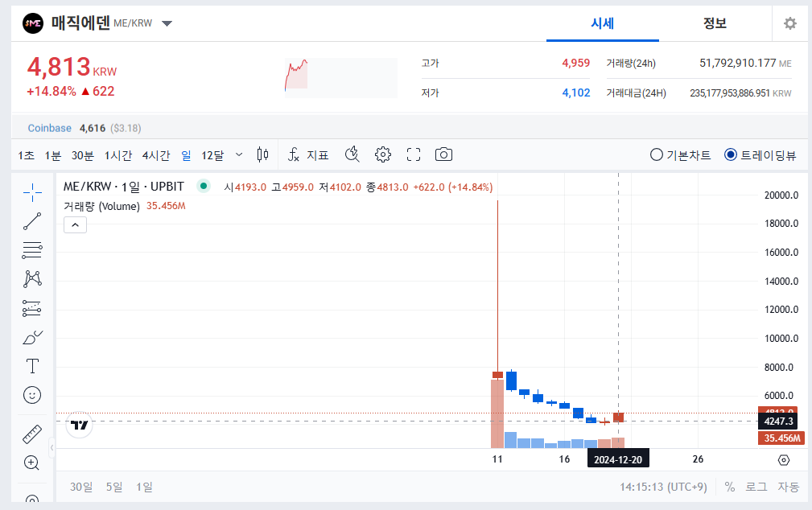The height and width of the screenshot is (510, 812).
Task: Click the 2024-12-20 date marker
Action: [x=618, y=459]
